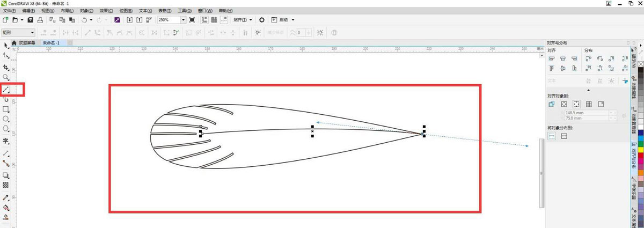
Task: Activate the Text (字) tool
Action: 6,142
